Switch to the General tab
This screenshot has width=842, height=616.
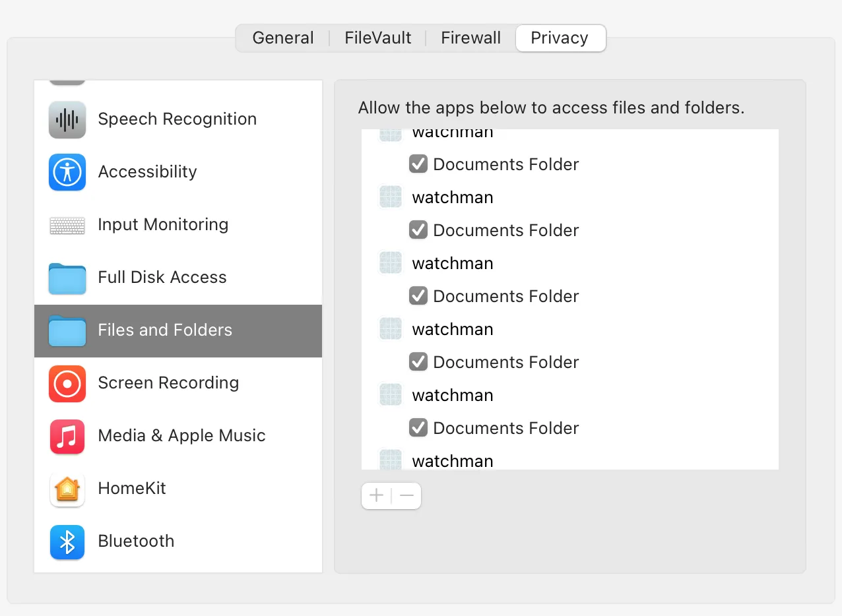[283, 38]
